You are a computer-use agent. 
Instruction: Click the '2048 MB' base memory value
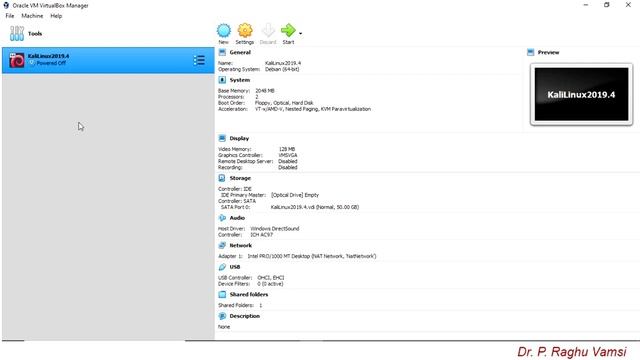pos(264,91)
